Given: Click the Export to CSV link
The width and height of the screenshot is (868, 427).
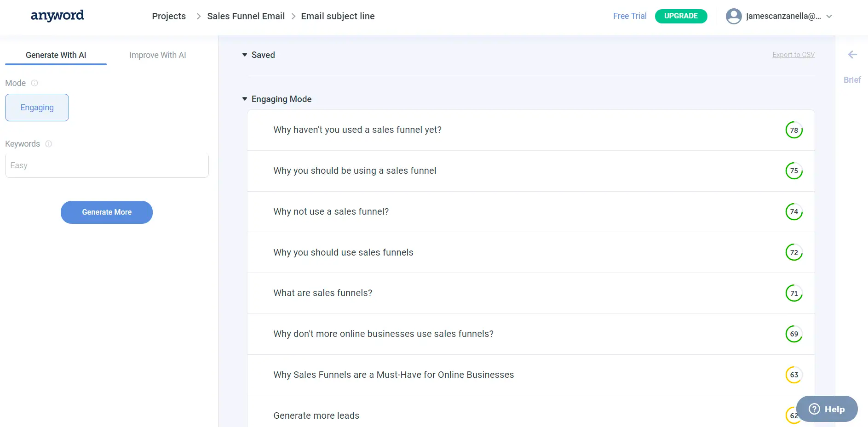Looking at the screenshot, I should (x=793, y=55).
